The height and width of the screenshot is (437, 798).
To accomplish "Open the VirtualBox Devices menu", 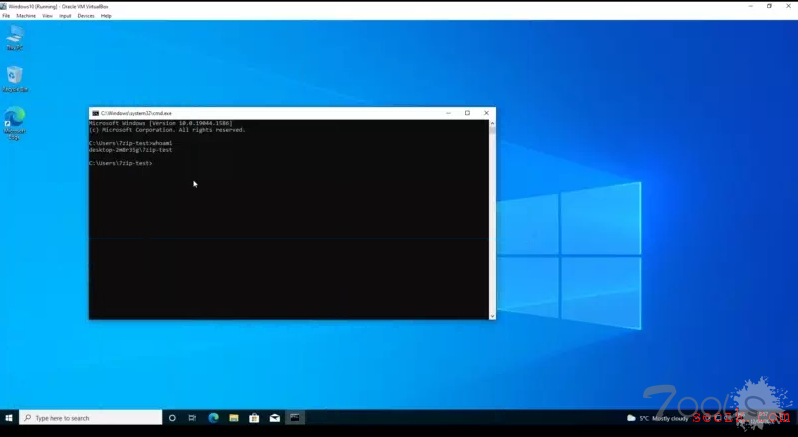I will 86,16.
